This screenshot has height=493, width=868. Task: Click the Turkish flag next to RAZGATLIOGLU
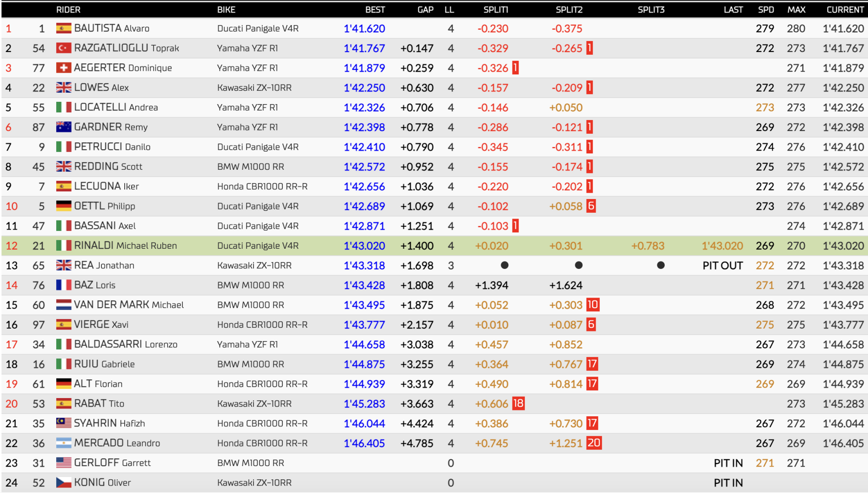pos(64,48)
